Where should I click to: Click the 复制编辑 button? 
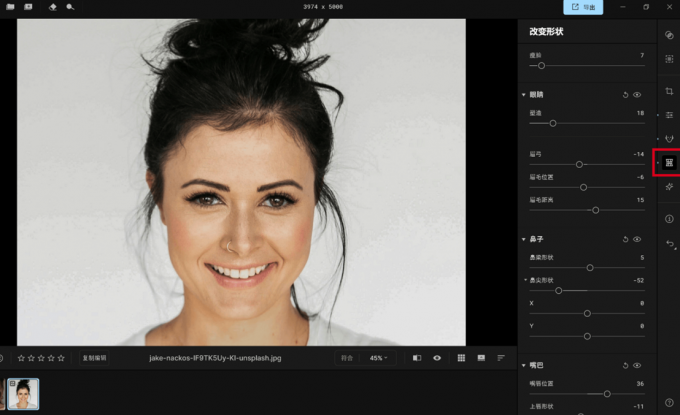tap(95, 357)
